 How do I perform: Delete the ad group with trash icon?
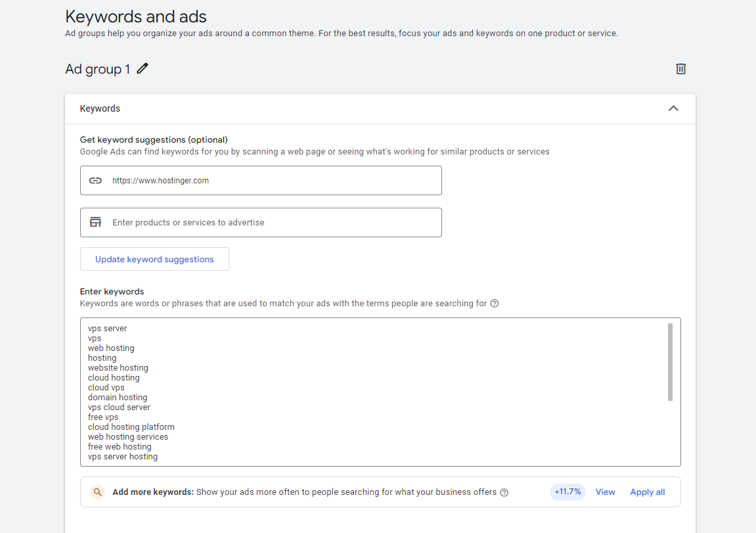coord(681,69)
